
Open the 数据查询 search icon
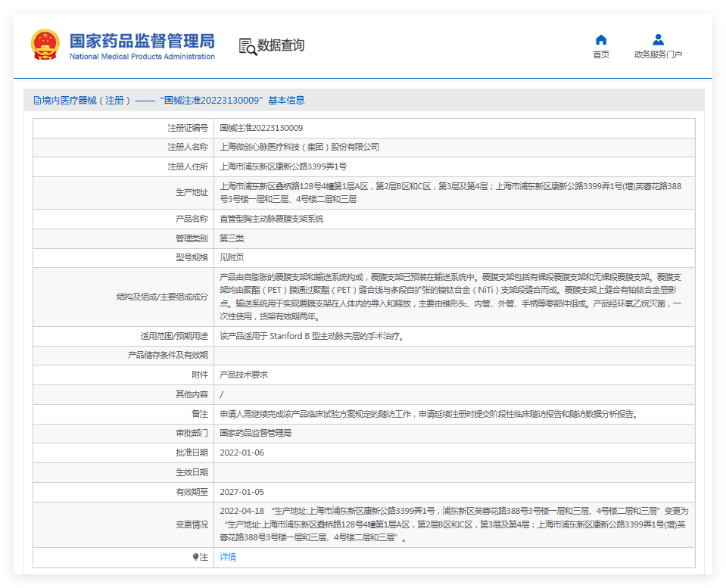tap(248, 47)
